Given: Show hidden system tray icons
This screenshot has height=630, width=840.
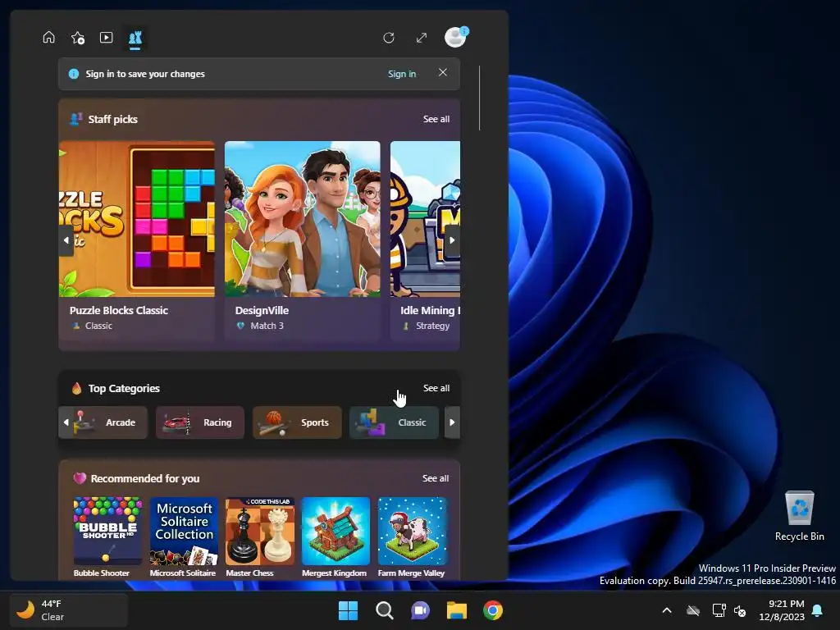Looking at the screenshot, I should (x=667, y=610).
